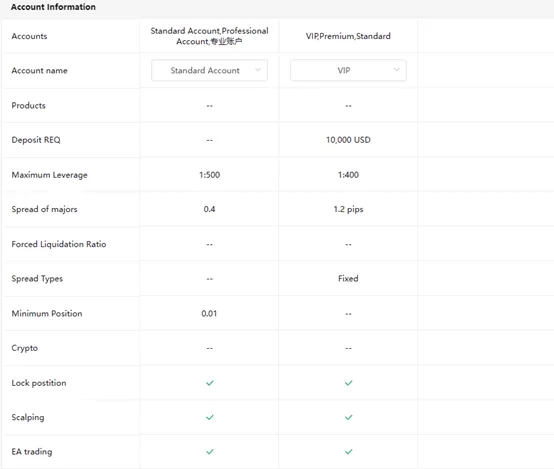Click the 1:400 leverage value
Screen dimensions: 554x469
click(348, 175)
